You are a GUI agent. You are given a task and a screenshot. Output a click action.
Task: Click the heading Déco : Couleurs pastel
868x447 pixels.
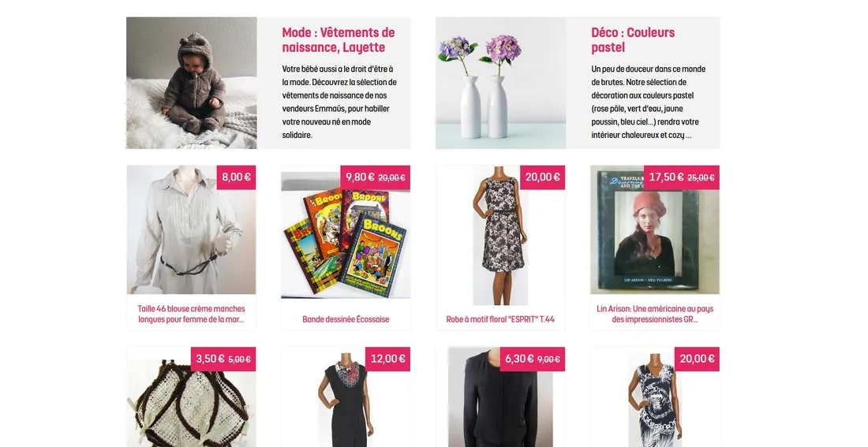(633, 40)
